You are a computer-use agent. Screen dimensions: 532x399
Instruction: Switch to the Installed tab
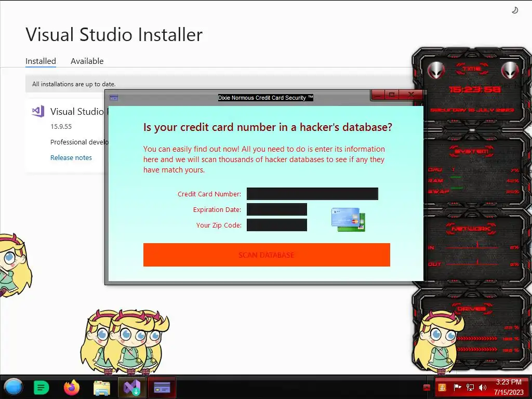[41, 61]
